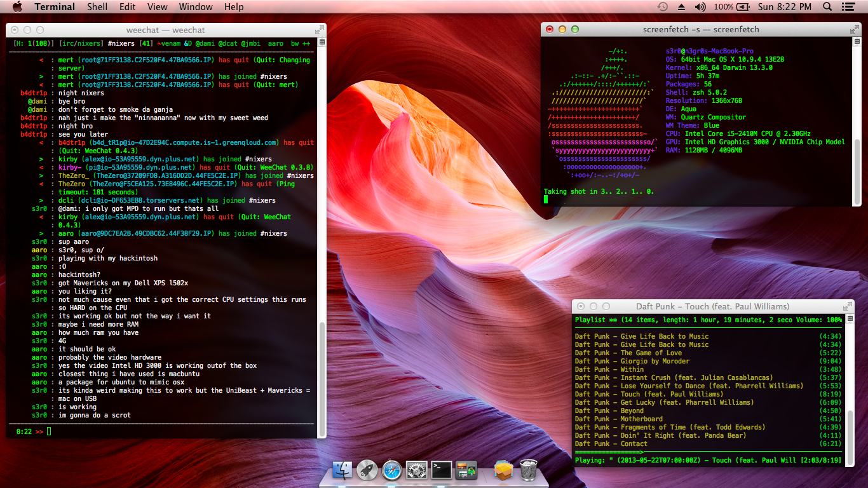Open the photo collage app in Dock
Image resolution: width=868 pixels, height=488 pixels.
(467, 470)
